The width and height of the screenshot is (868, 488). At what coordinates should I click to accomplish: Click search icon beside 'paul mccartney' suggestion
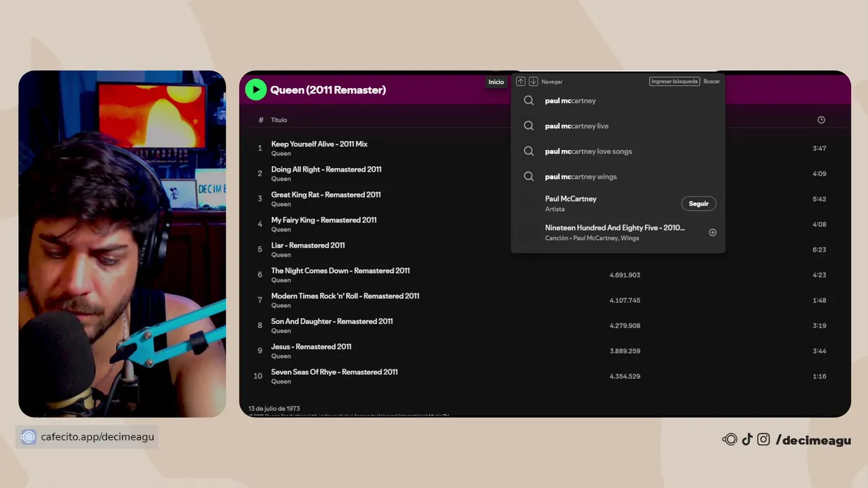[x=529, y=100]
